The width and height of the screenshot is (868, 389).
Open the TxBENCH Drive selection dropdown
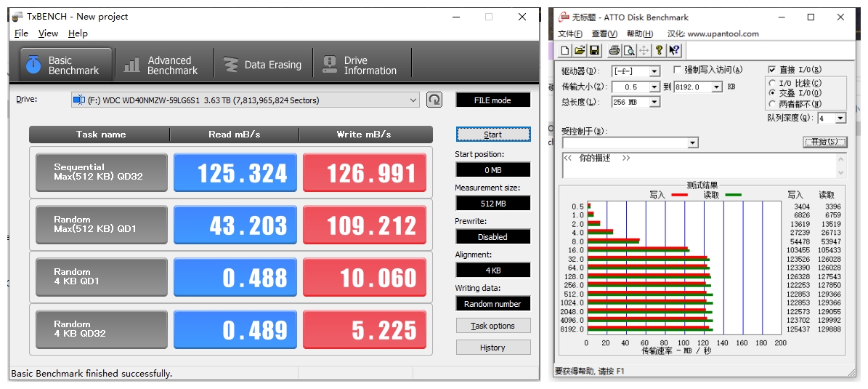pos(413,100)
